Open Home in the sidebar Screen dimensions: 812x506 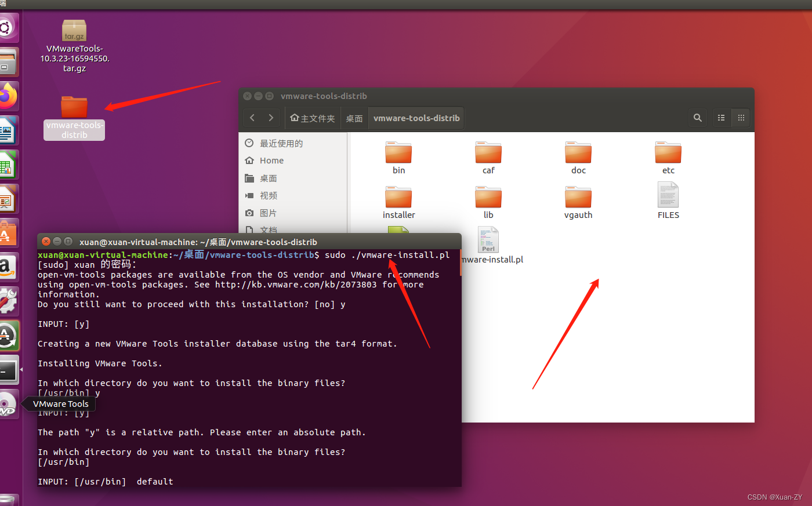tap(293, 161)
